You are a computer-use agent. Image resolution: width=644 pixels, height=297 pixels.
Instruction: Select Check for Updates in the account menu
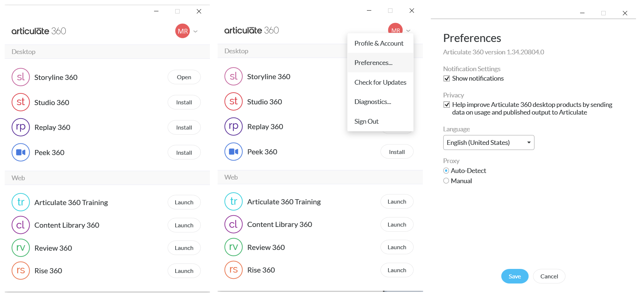pyautogui.click(x=380, y=82)
